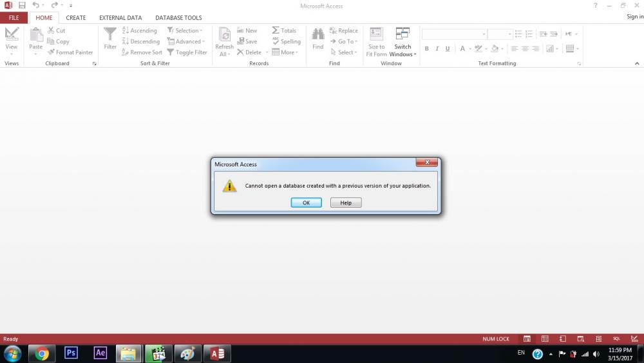Image resolution: width=644 pixels, height=363 pixels.
Task: Click the Totals sigma command
Action: [x=284, y=30]
